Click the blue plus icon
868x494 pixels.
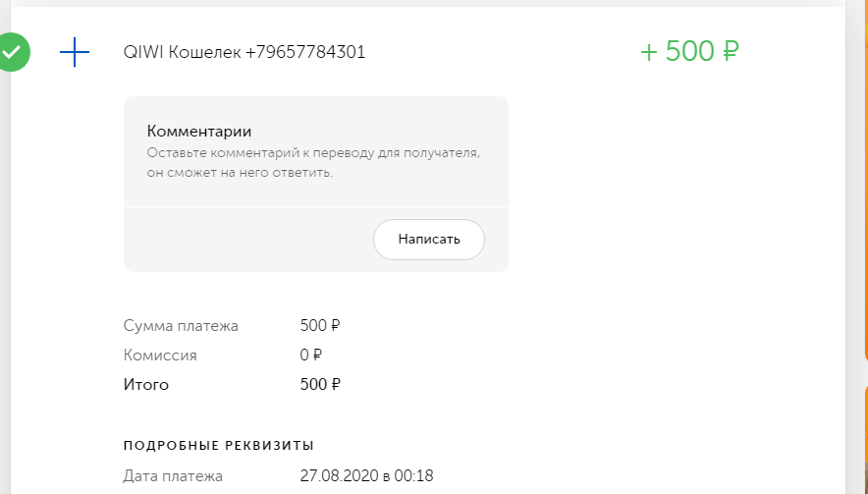click(75, 53)
